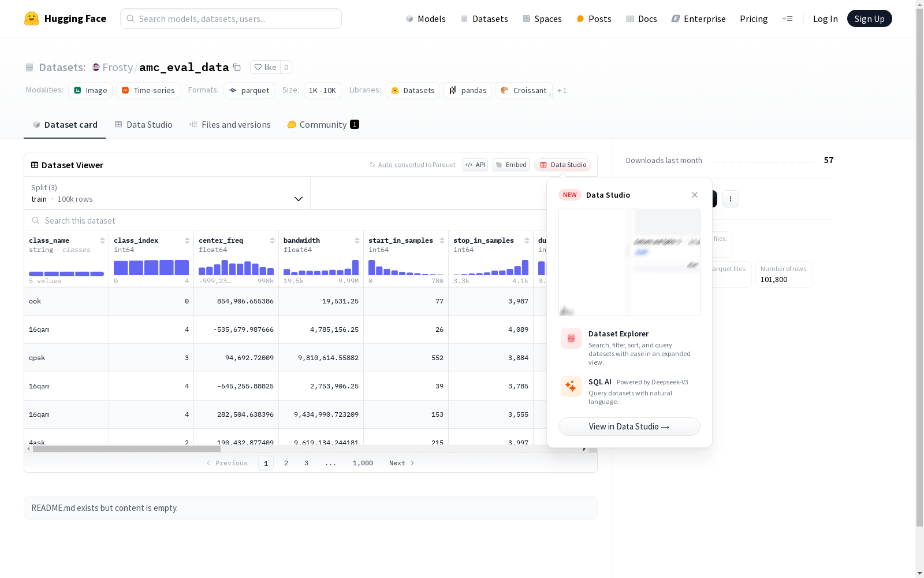Click the Log In link

pyautogui.click(x=825, y=18)
